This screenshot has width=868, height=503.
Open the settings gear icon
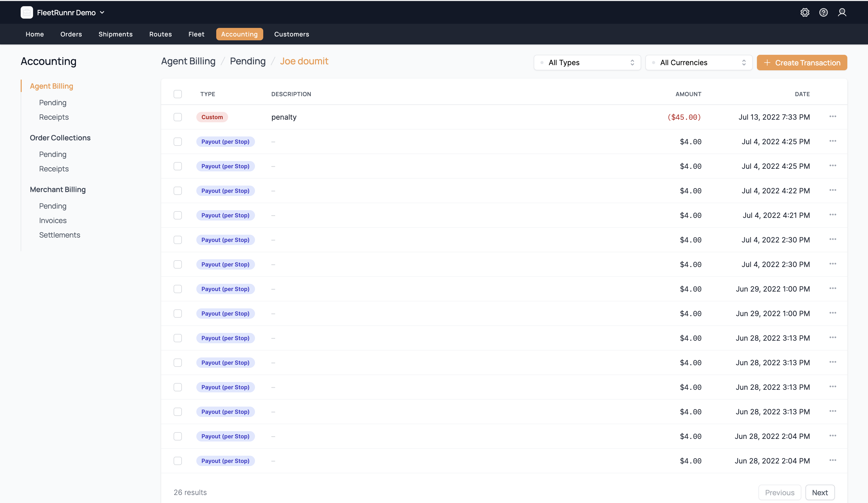coord(805,12)
